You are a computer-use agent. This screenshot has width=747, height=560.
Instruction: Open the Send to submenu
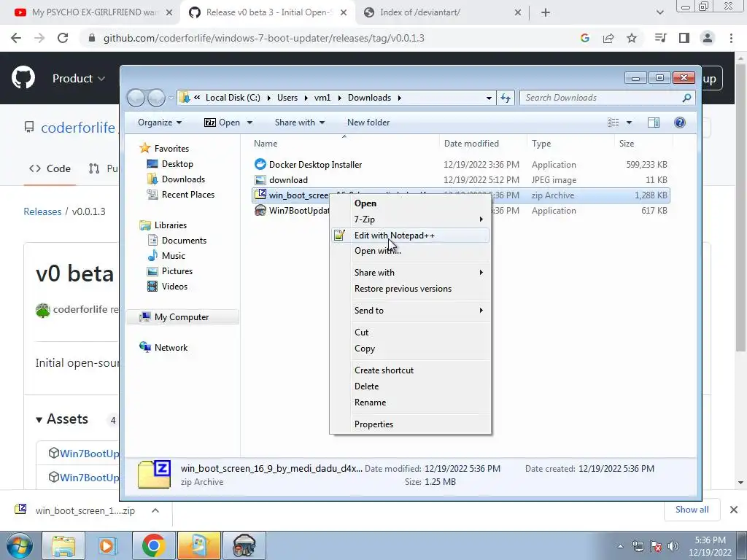click(410, 311)
